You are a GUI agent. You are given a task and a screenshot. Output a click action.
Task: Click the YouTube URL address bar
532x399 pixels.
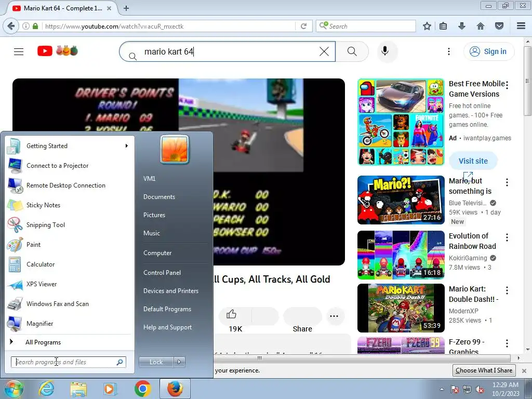168,26
